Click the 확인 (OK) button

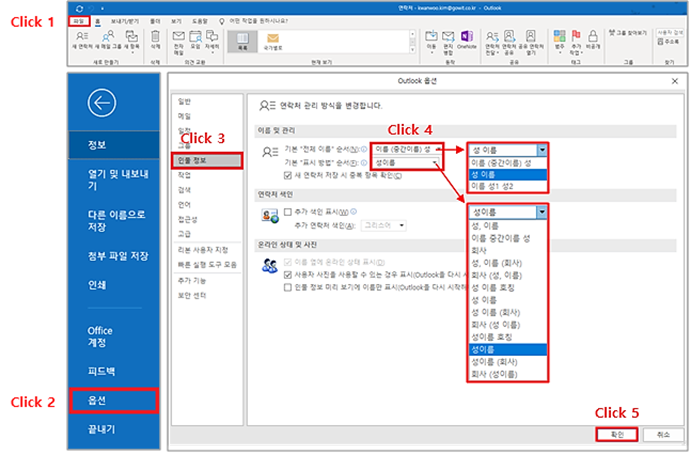617,435
